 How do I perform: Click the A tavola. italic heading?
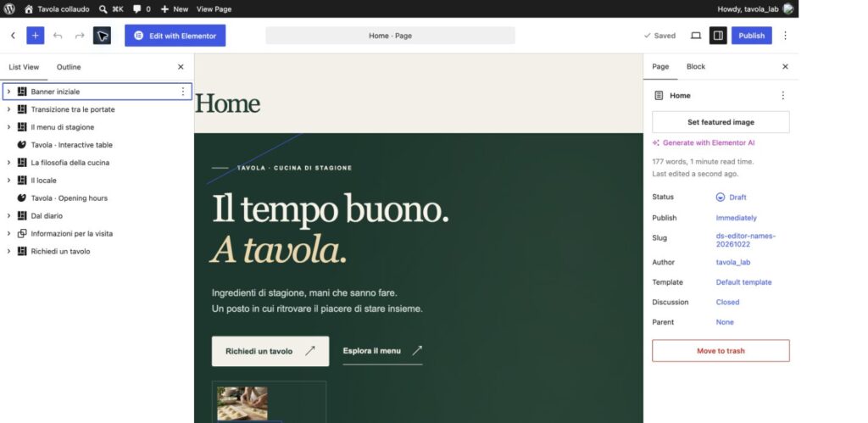(278, 250)
